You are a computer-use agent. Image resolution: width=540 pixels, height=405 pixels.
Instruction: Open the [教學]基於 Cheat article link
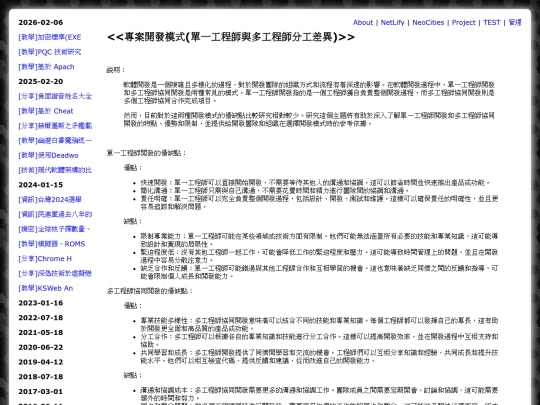point(46,111)
